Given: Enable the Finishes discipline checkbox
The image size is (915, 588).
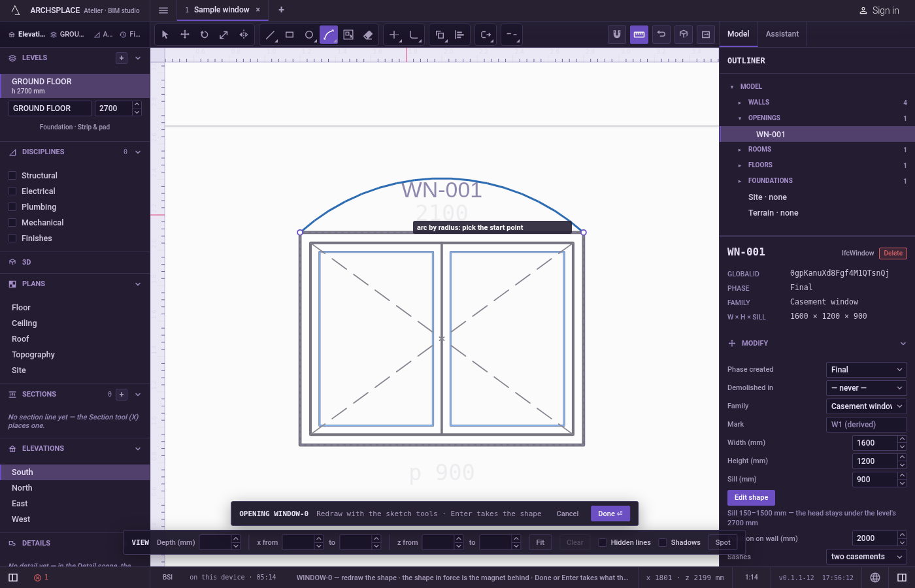Looking at the screenshot, I should [12, 238].
